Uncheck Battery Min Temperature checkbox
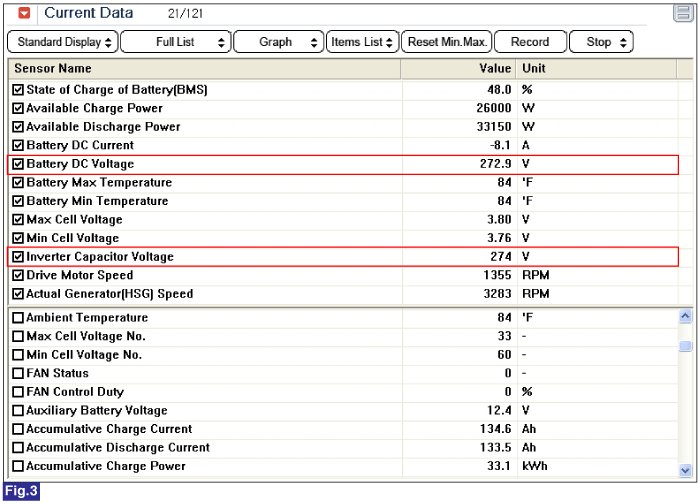This screenshot has height=504, width=700. pos(18,201)
